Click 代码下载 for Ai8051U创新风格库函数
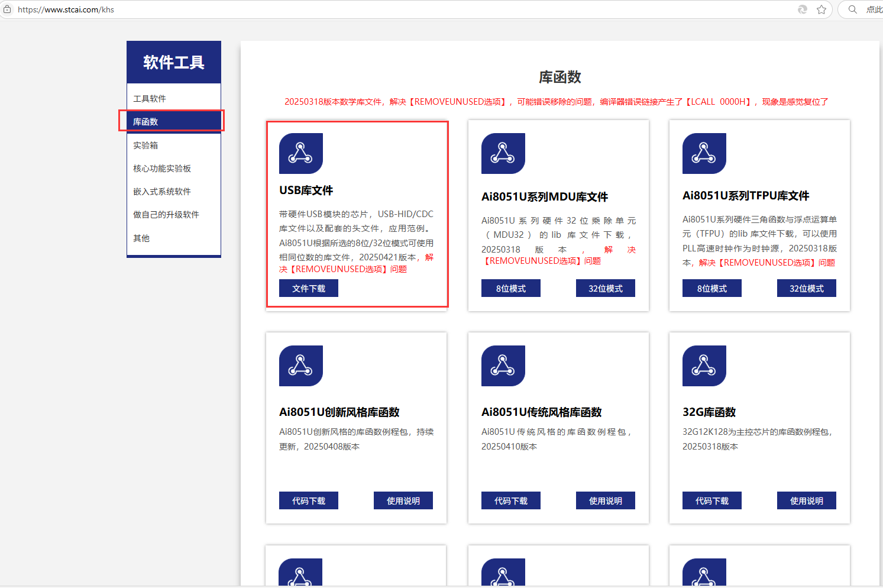This screenshot has height=588, width=883. pyautogui.click(x=309, y=500)
